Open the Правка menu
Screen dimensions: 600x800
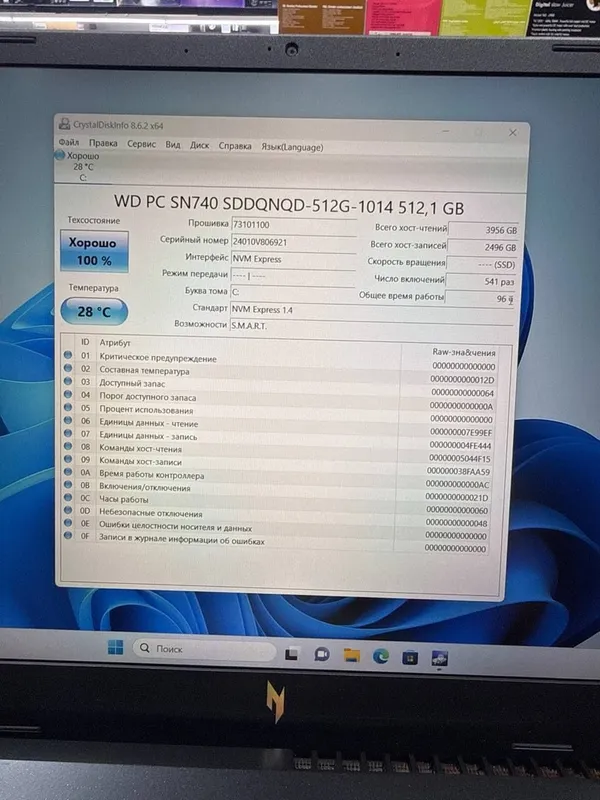point(103,143)
